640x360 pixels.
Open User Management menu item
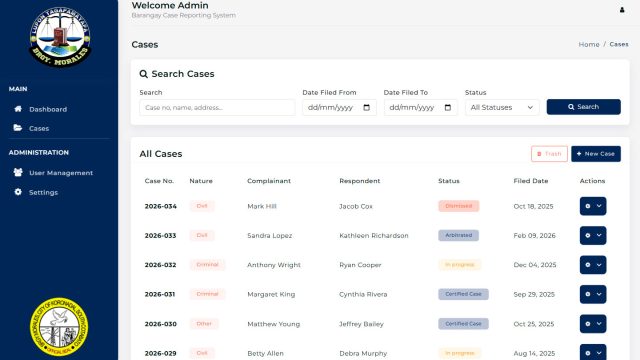61,173
